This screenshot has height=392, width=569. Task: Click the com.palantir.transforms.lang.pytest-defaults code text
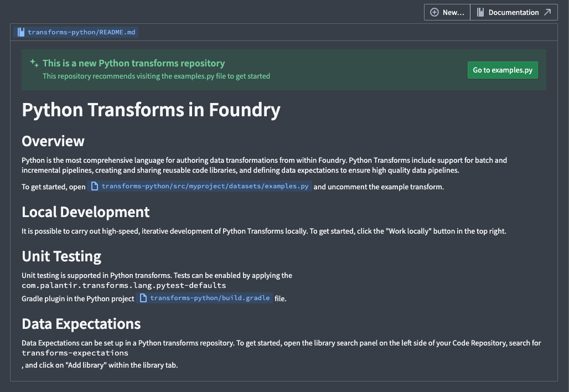[124, 286]
